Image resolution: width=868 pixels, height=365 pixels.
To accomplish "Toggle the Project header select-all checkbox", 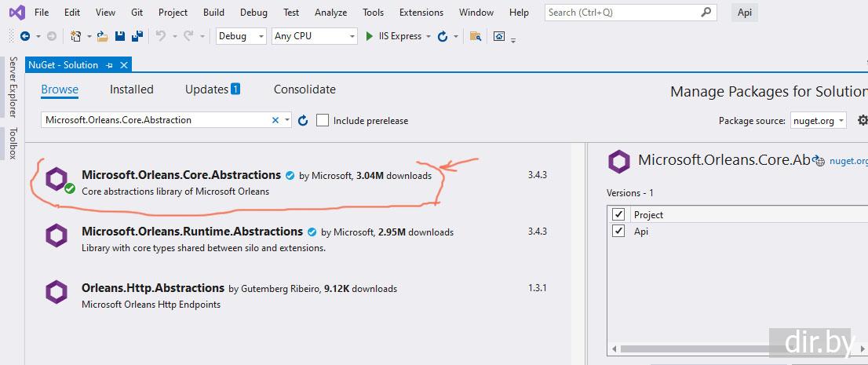I will [x=618, y=214].
